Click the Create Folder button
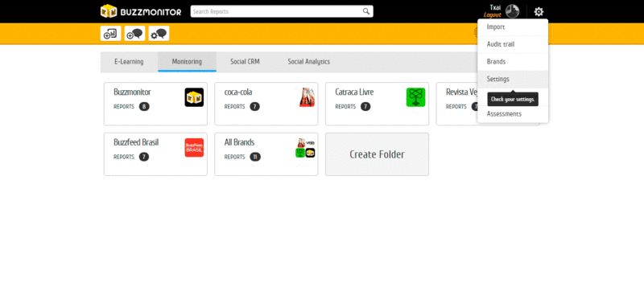 click(x=377, y=154)
